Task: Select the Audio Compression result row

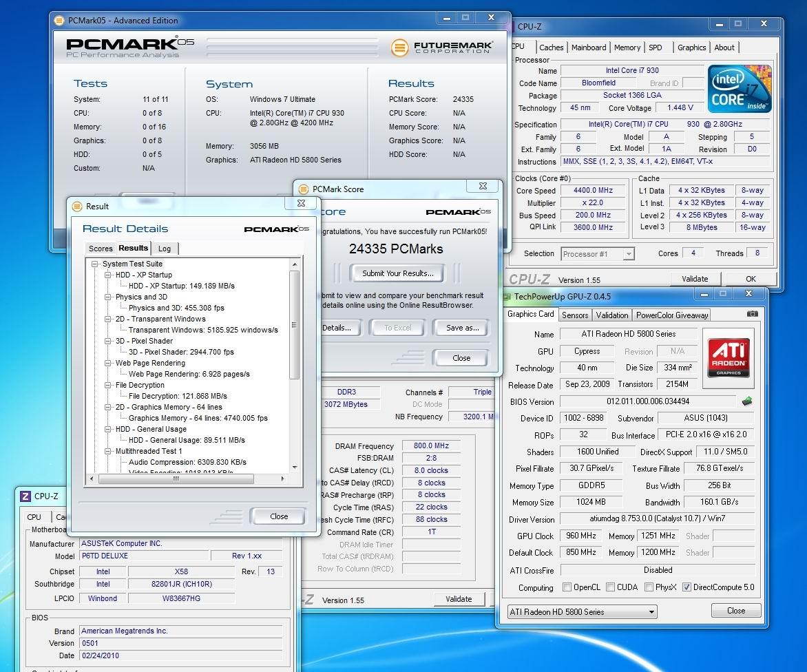Action: pyautogui.click(x=187, y=462)
